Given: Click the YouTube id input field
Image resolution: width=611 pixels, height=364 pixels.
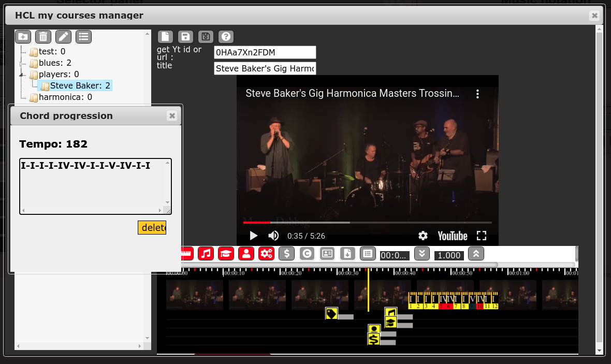Looking at the screenshot, I should tap(265, 53).
